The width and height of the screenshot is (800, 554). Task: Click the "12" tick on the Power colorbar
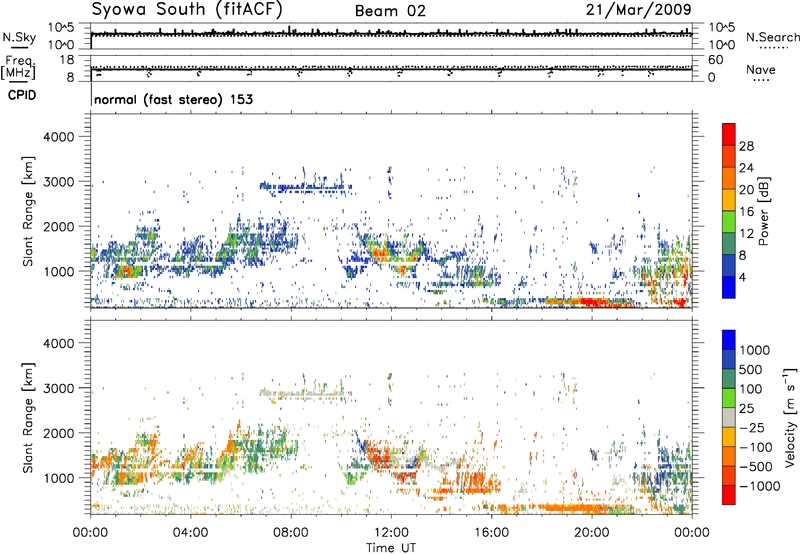pyautogui.click(x=746, y=234)
